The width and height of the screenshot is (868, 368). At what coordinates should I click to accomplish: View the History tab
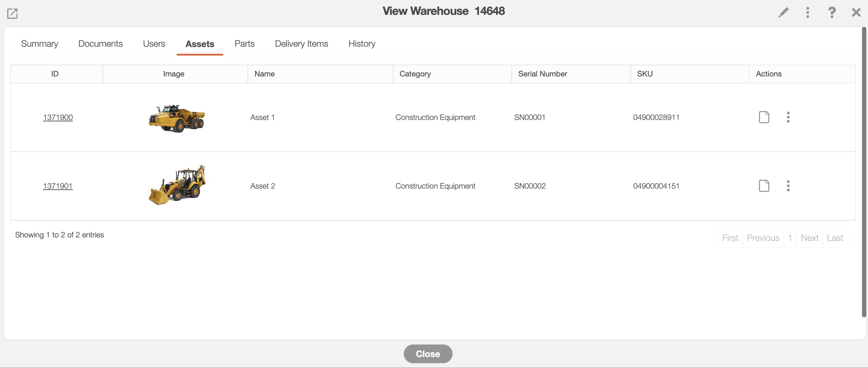(362, 44)
